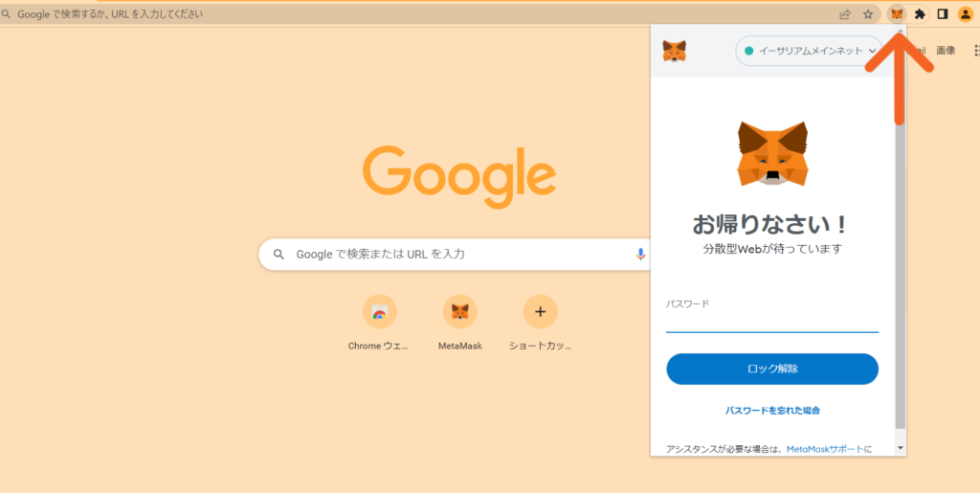Open the パスワードを忘れた場合 link

tap(772, 411)
